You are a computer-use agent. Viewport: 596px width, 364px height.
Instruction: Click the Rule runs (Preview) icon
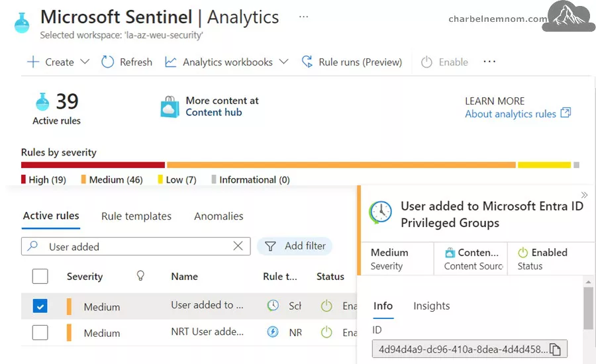(307, 62)
